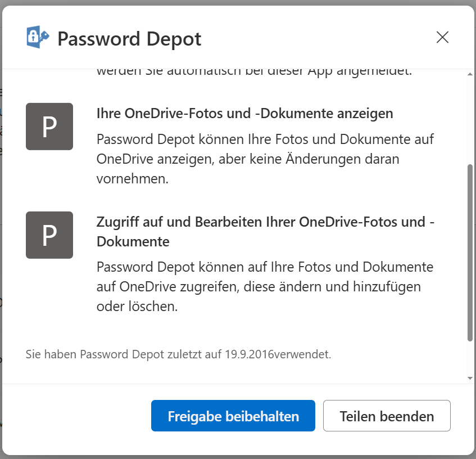Screen dimensions: 476x459
Task: Stop sharing with Teilen beenden button
Action: point(387,416)
